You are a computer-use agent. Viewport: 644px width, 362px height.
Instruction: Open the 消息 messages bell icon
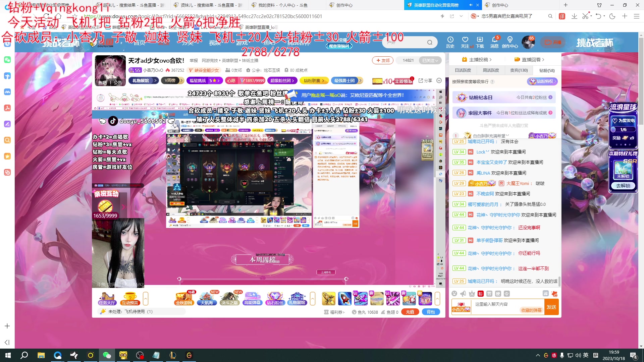(494, 42)
